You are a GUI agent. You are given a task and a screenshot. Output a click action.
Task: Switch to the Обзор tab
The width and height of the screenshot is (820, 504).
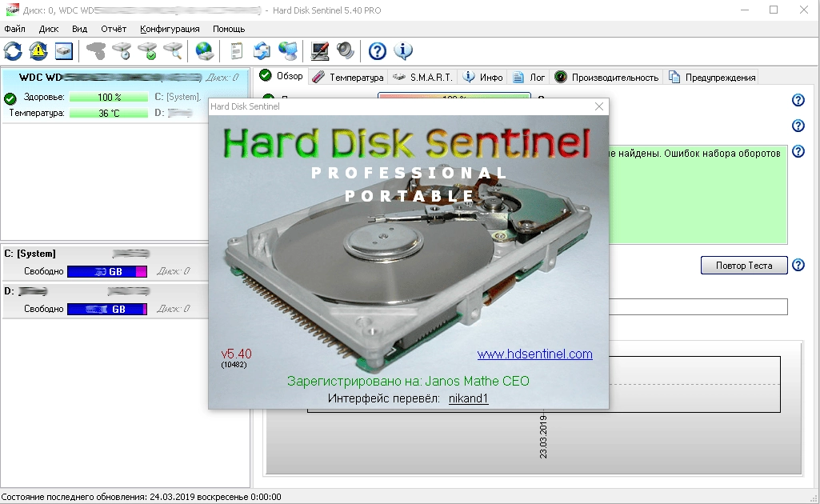point(282,76)
